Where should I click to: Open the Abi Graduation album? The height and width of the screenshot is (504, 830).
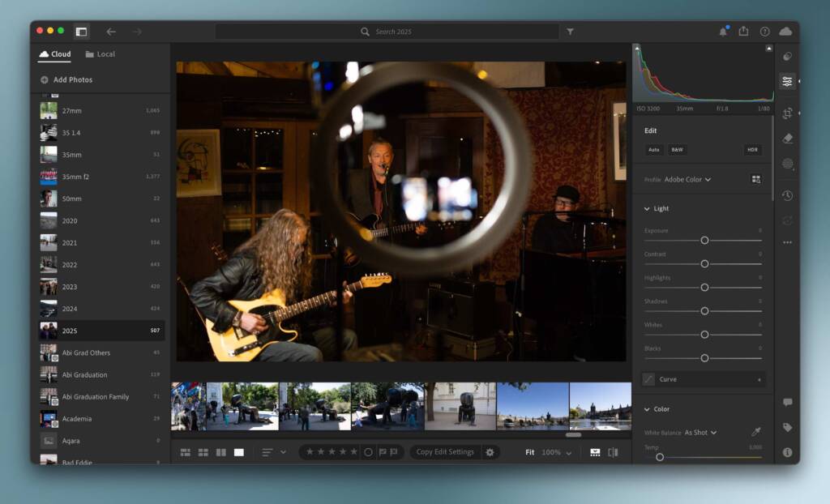tap(100, 375)
